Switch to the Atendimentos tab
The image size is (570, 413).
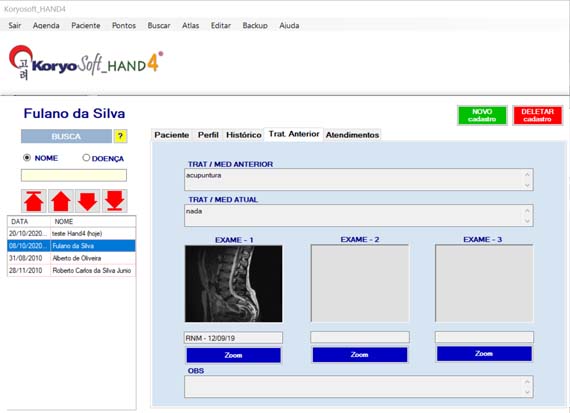tap(352, 135)
